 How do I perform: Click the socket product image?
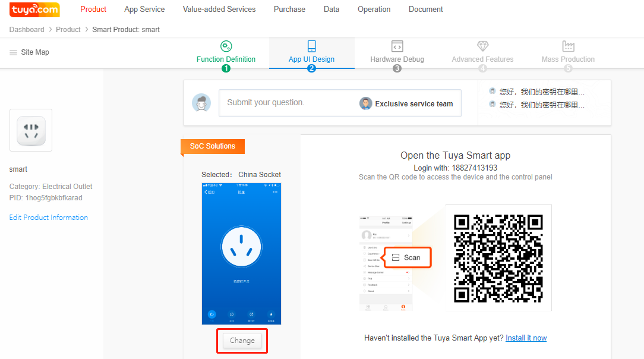point(31,130)
